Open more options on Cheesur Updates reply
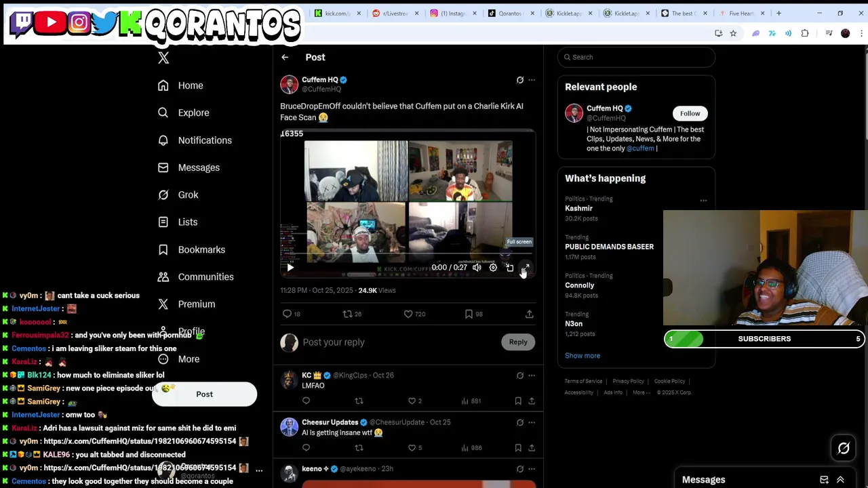Screen dimensions: 868x488 (532, 422)
